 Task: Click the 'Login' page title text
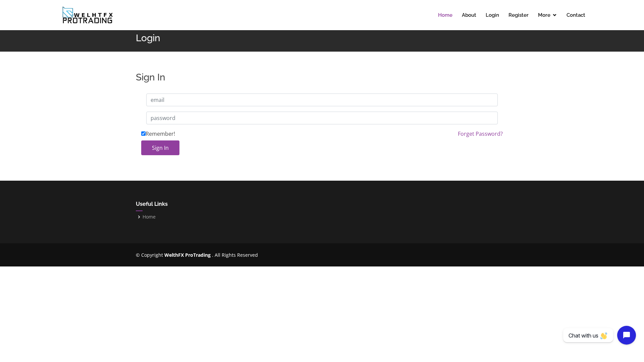click(x=148, y=38)
